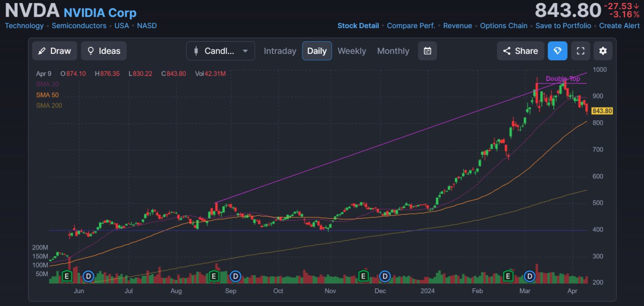The width and height of the screenshot is (644, 306).
Task: Click the Double Top pattern label
Action: click(x=563, y=79)
